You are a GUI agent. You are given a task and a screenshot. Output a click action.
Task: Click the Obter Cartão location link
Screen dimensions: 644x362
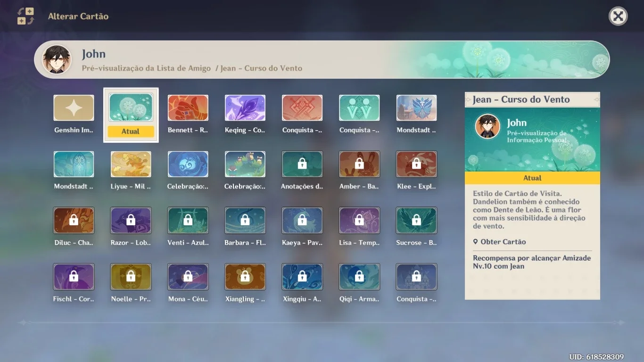pos(499,242)
